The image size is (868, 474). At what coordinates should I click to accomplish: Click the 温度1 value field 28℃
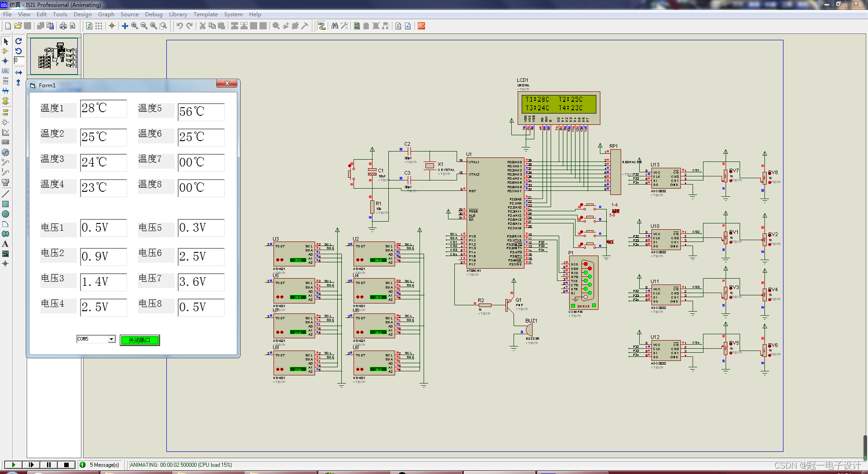coord(104,109)
